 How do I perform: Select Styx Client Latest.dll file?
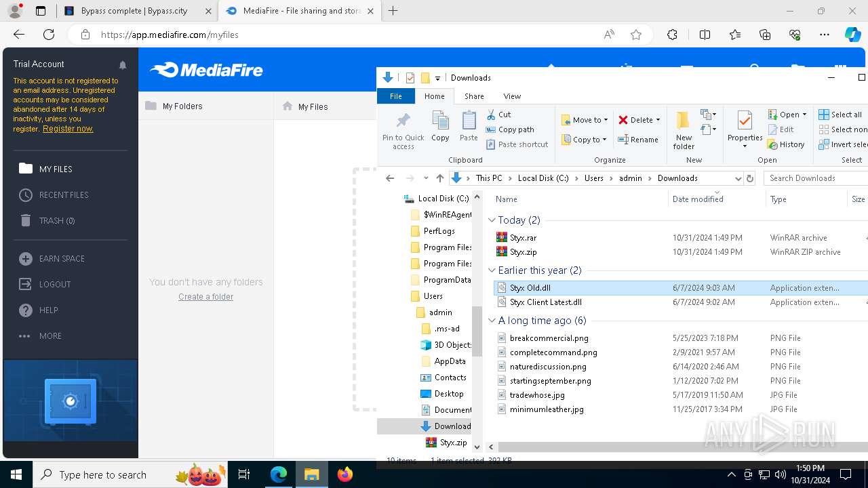tap(546, 302)
